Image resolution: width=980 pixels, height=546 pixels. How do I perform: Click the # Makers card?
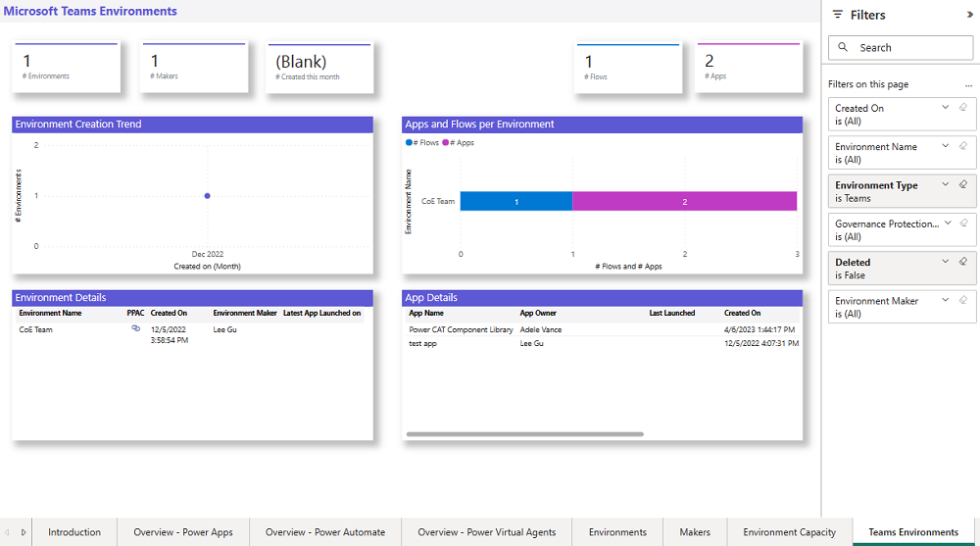(194, 67)
